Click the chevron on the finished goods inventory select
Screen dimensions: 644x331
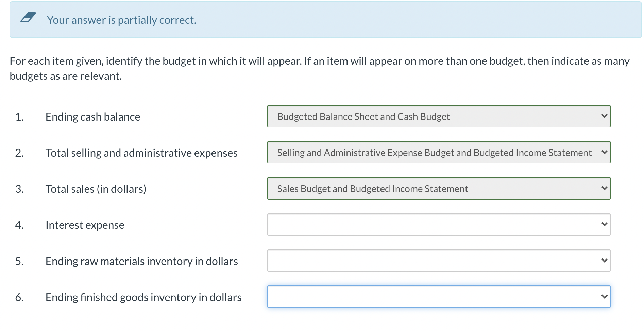[x=604, y=297]
